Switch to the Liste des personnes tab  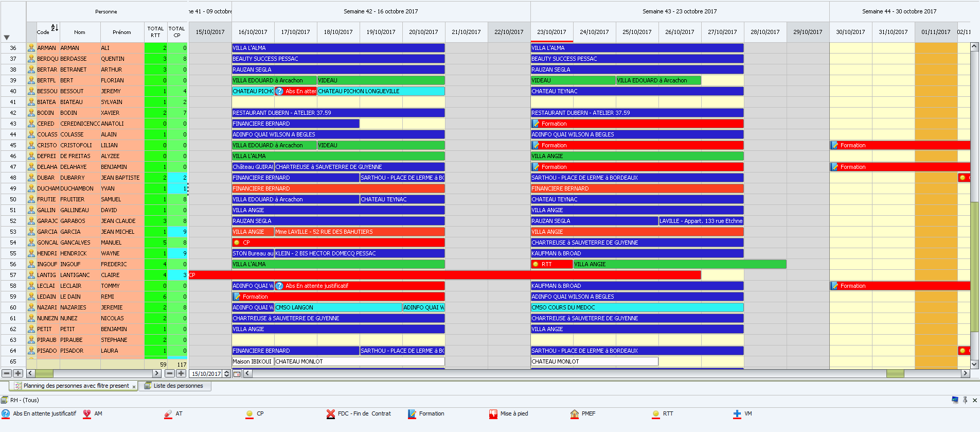coord(175,386)
